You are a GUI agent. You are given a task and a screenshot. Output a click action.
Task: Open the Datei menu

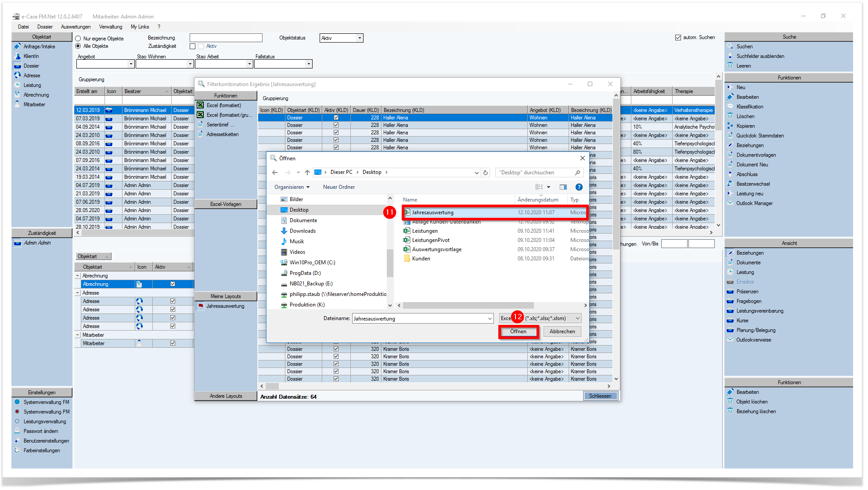pos(23,27)
